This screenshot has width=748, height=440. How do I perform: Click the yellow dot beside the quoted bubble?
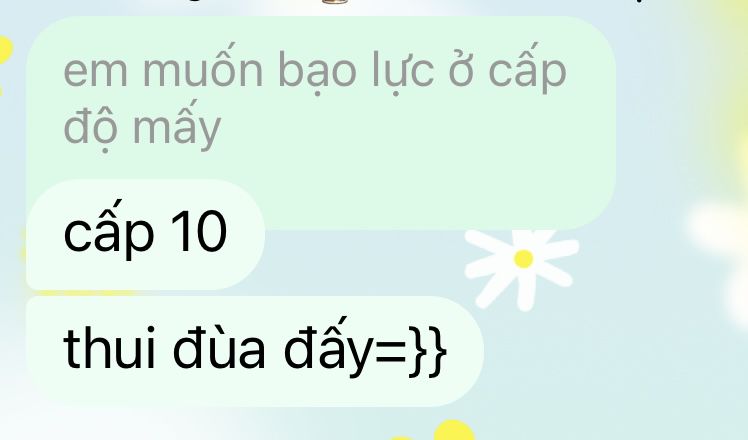click(x=5, y=50)
